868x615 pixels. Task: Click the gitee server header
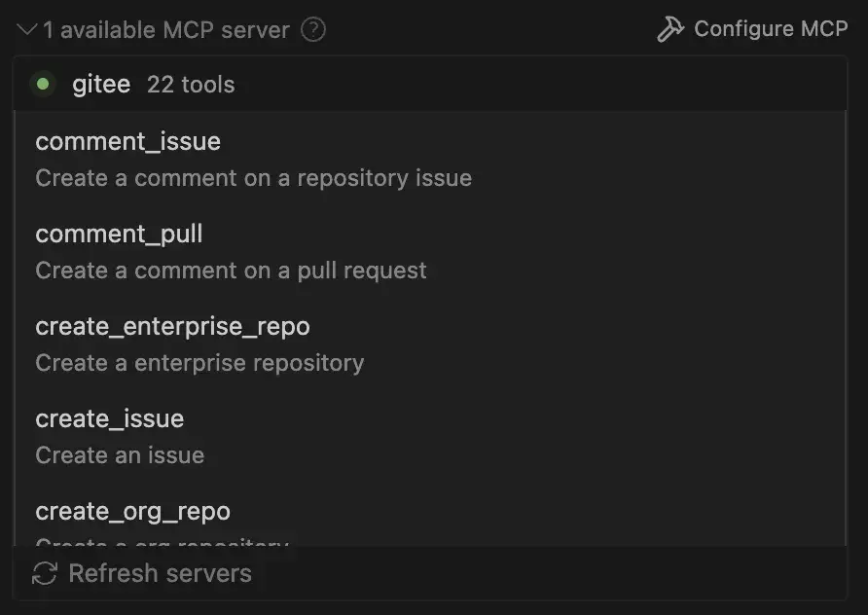click(x=101, y=85)
